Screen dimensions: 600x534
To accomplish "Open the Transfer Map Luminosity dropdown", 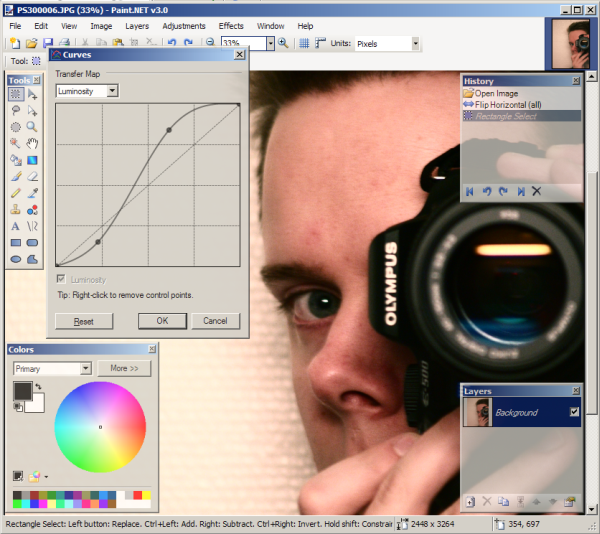I will [112, 91].
